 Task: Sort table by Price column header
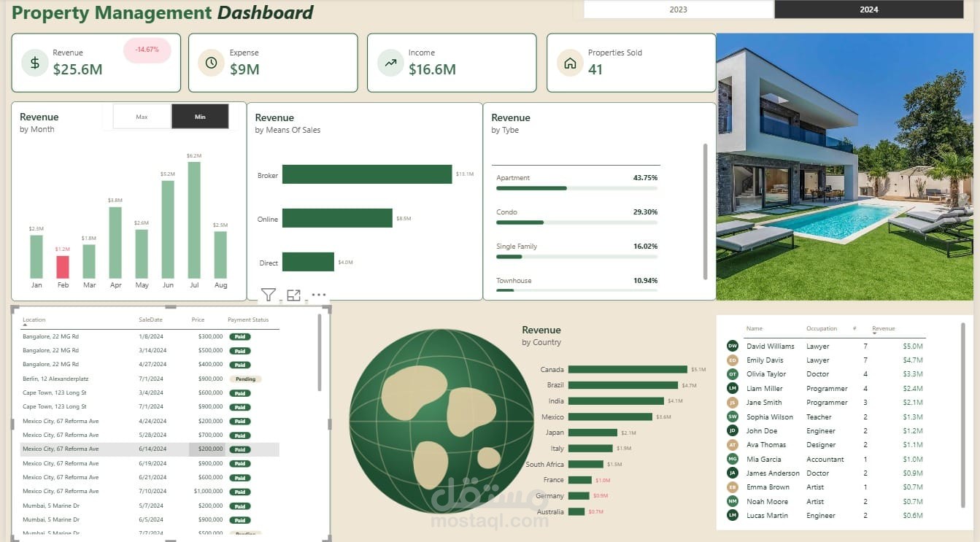click(x=198, y=320)
